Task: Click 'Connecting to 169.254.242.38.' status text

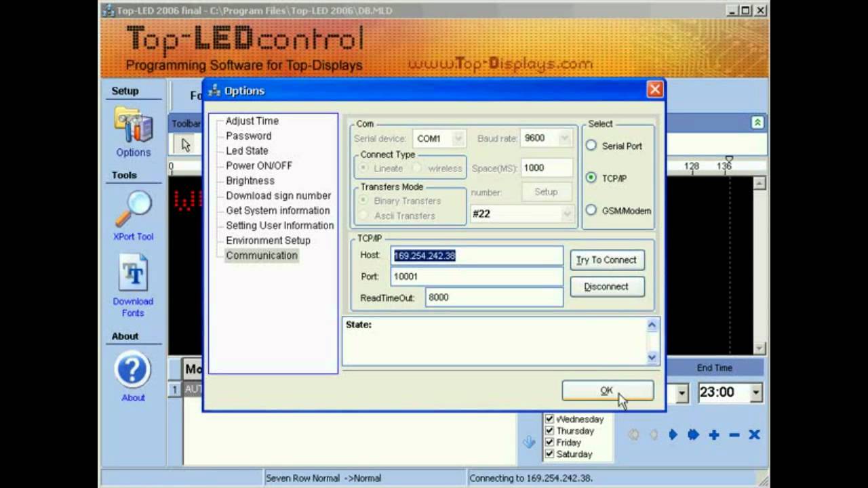Action: coord(531,478)
